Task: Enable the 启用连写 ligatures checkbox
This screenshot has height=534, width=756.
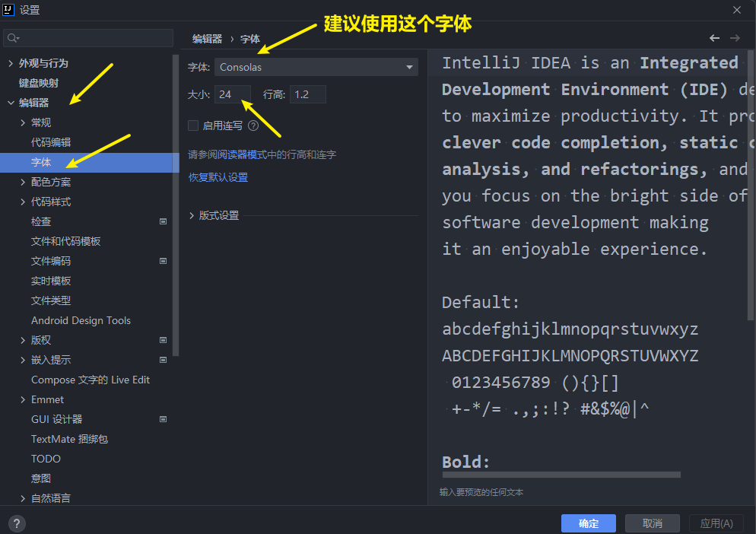Action: (193, 126)
